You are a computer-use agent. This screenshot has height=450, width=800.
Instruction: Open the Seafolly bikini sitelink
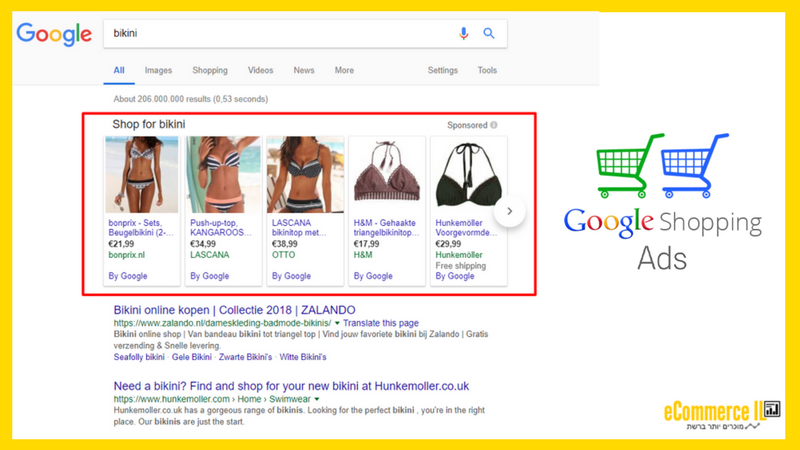(x=139, y=357)
